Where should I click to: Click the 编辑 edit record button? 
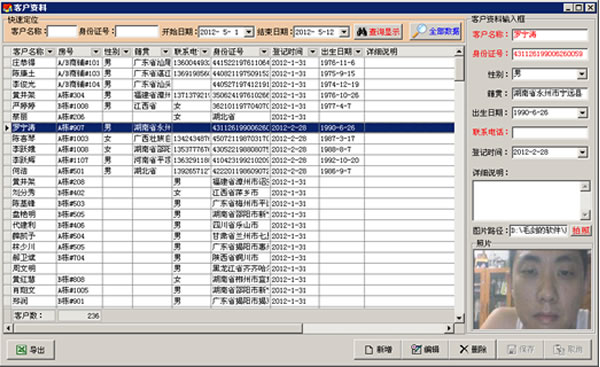pyautogui.click(x=425, y=349)
